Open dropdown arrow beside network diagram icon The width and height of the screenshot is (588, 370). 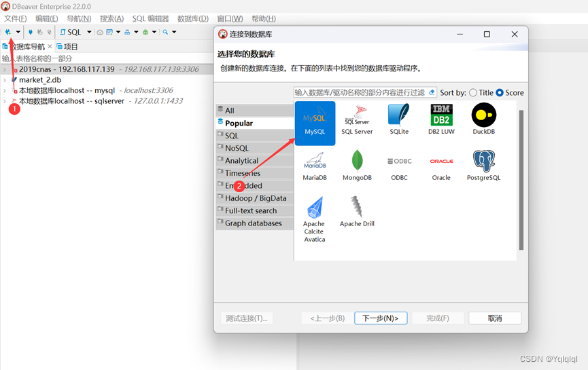(x=136, y=32)
